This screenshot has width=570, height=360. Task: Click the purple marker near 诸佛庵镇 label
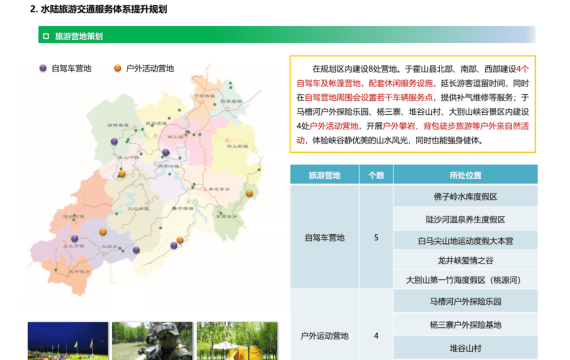114,141
